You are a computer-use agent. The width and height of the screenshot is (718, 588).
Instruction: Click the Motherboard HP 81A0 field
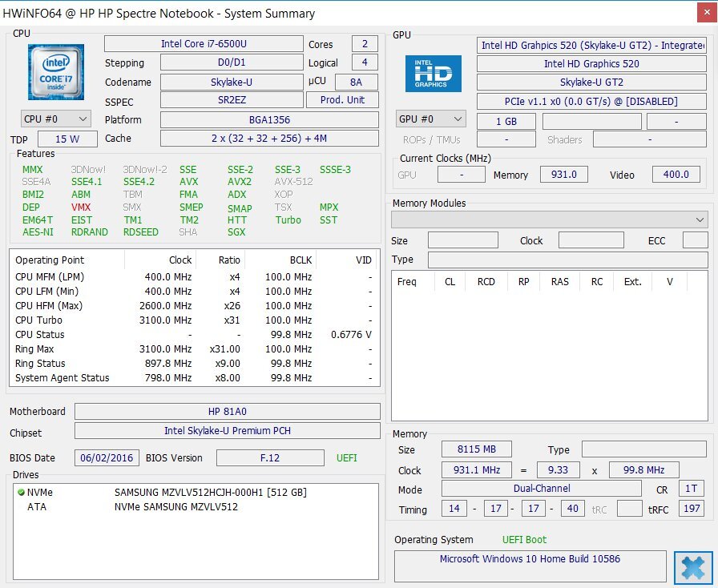click(227, 412)
